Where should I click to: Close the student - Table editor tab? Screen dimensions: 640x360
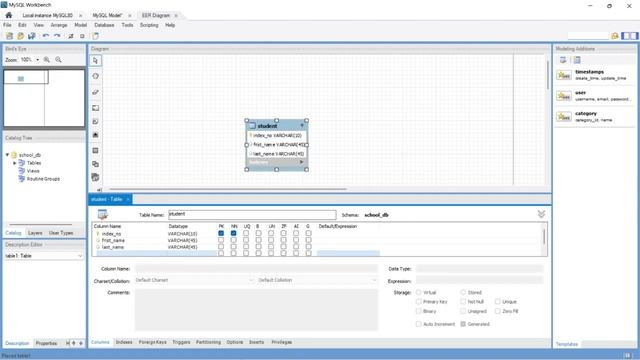(x=128, y=199)
